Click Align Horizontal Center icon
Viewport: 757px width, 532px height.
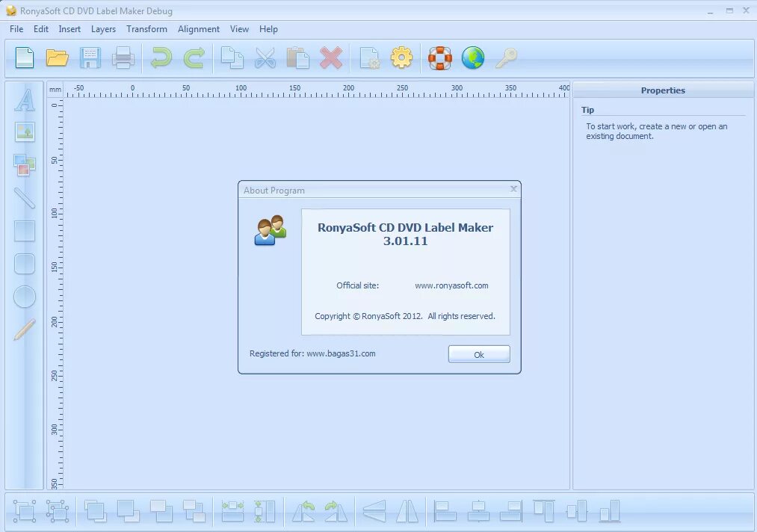[x=478, y=511]
